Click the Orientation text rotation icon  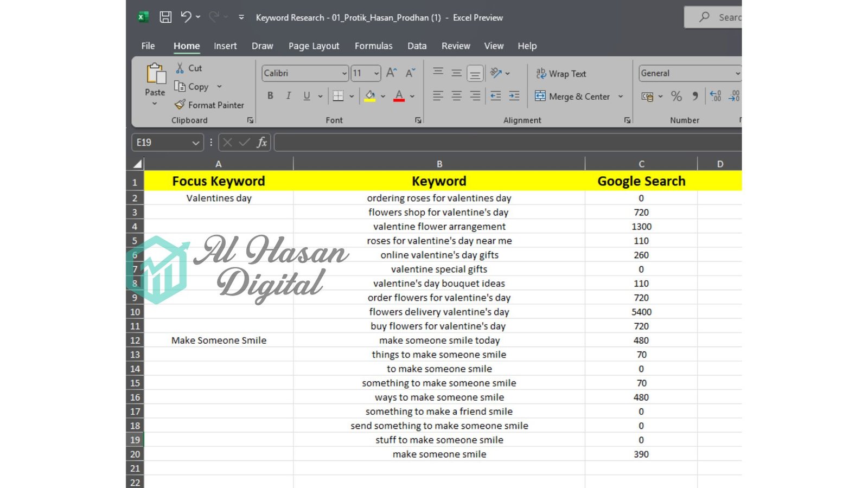pos(496,73)
